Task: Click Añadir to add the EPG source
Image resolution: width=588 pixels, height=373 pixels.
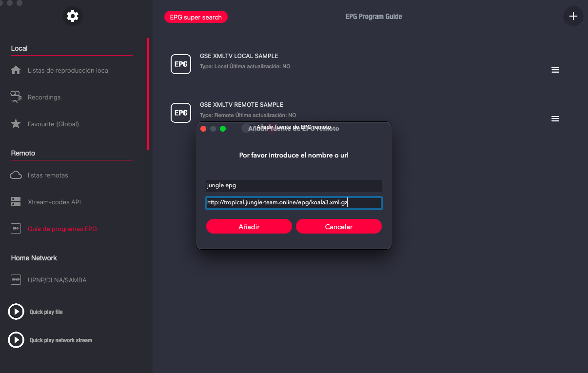Action: pyautogui.click(x=249, y=227)
